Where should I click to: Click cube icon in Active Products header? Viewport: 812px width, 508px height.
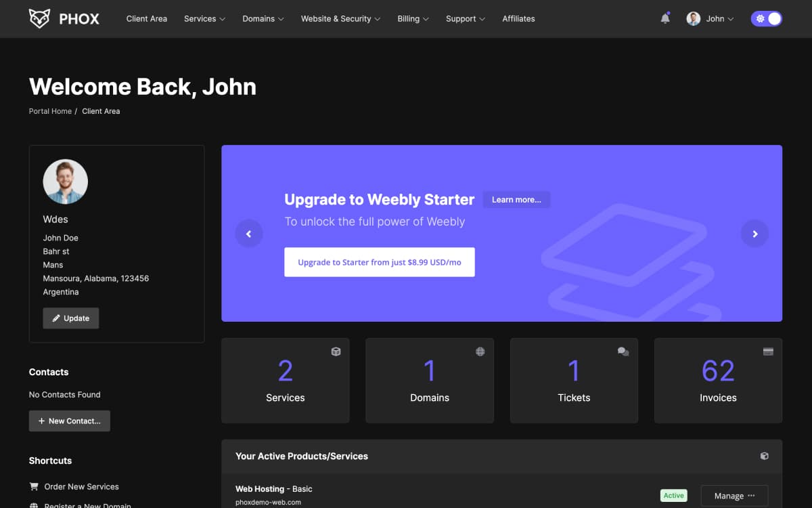[765, 456]
